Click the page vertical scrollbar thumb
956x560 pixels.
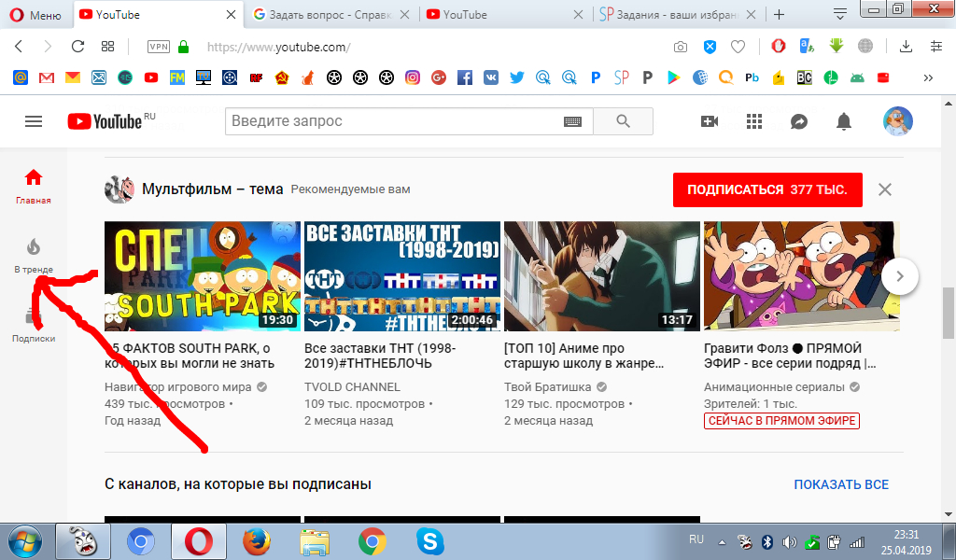coord(949,312)
